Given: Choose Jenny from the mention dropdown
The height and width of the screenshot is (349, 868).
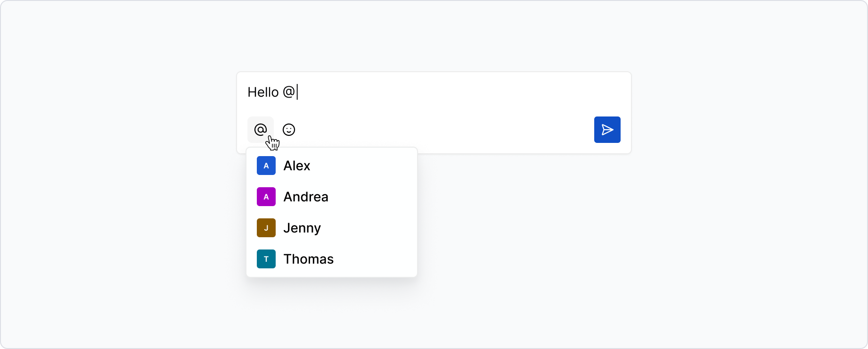Looking at the screenshot, I should (x=302, y=228).
